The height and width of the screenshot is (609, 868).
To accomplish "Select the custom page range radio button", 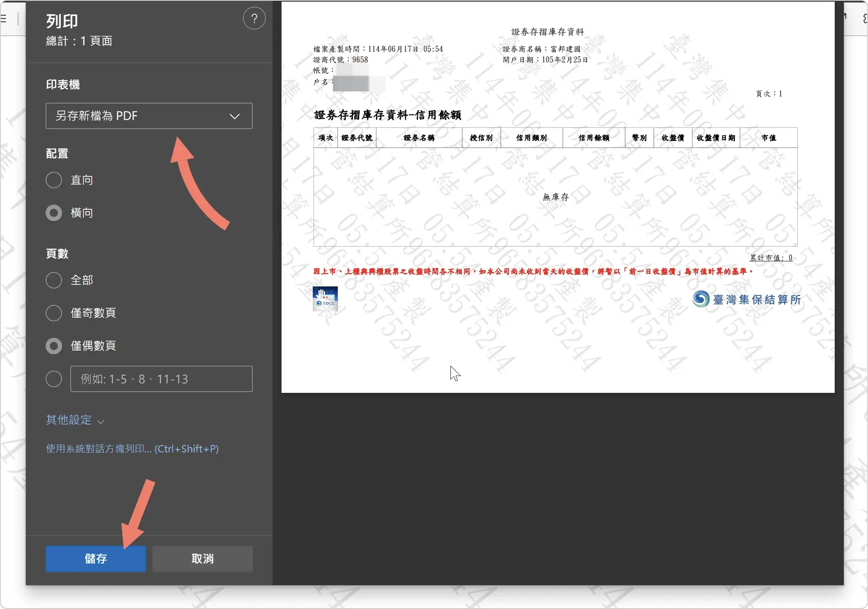I will click(54, 379).
